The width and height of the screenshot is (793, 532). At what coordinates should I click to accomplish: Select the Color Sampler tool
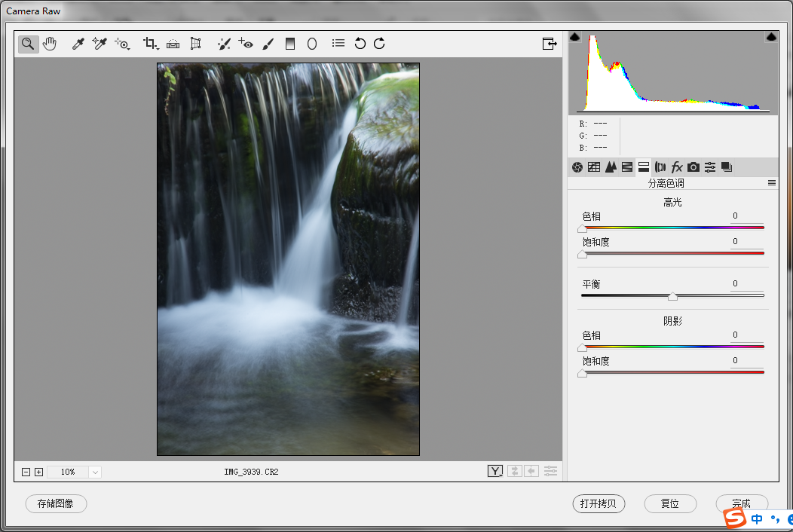(x=100, y=44)
